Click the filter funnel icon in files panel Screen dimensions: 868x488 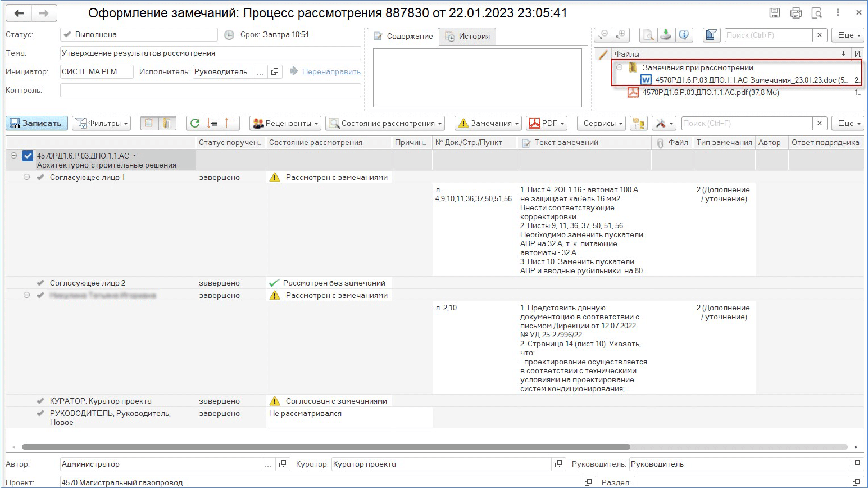711,35
